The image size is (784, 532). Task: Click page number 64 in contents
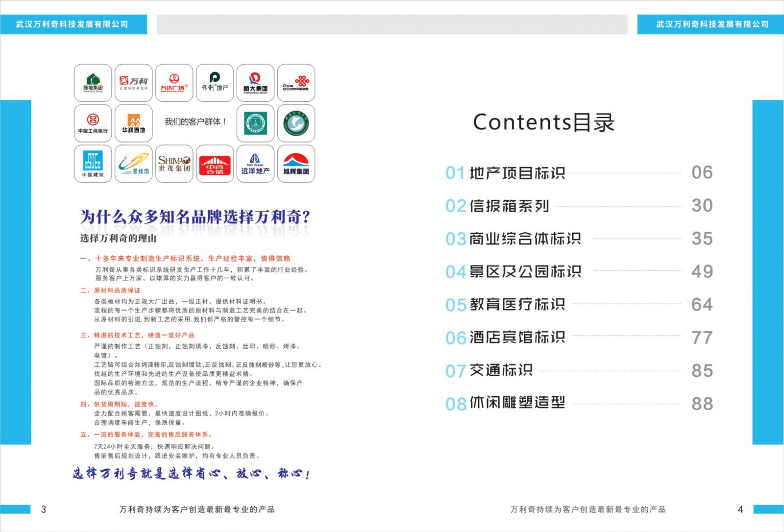click(702, 305)
